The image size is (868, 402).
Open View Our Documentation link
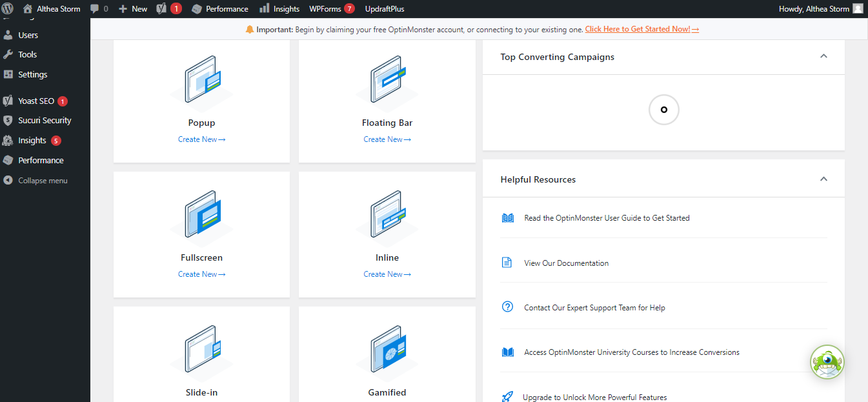566,263
